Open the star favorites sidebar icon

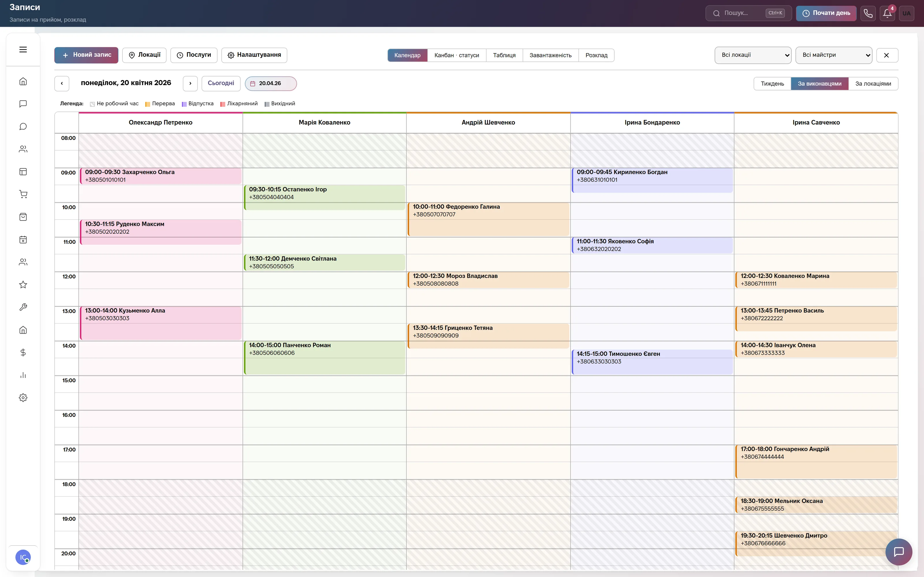pos(23,285)
